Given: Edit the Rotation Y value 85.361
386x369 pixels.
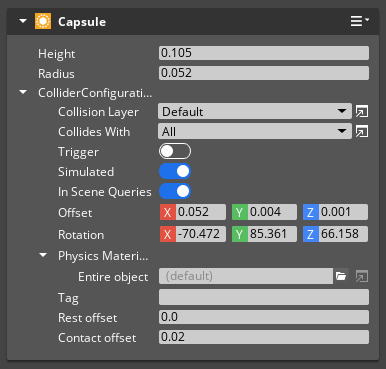Looking at the screenshot, I should click(272, 234).
